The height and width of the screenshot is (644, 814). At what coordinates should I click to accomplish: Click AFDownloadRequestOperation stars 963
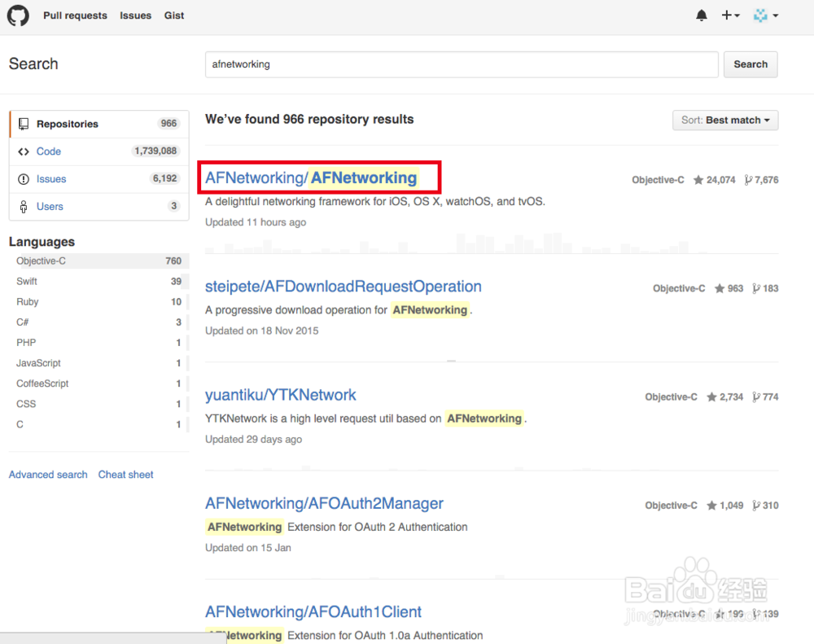pos(729,289)
